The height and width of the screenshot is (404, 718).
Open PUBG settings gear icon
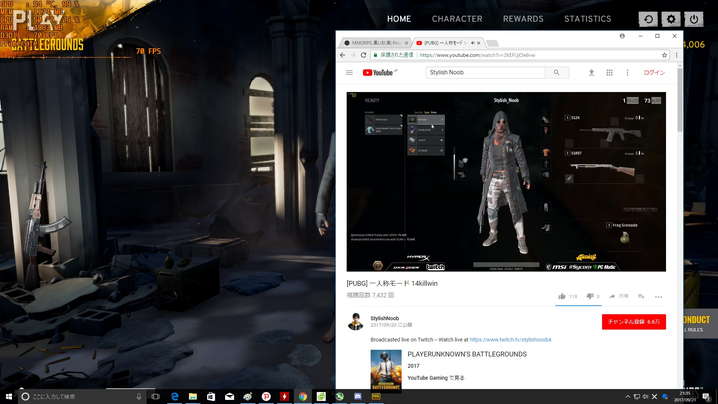click(671, 19)
